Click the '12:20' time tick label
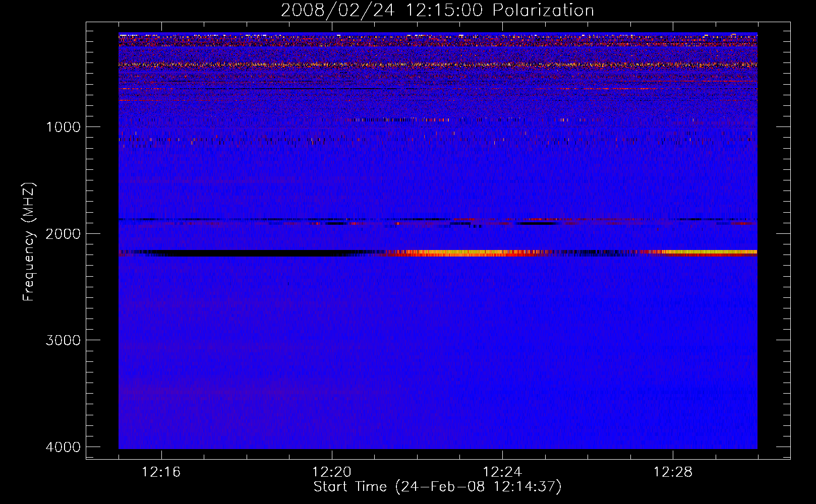The image size is (816, 504). click(332, 472)
